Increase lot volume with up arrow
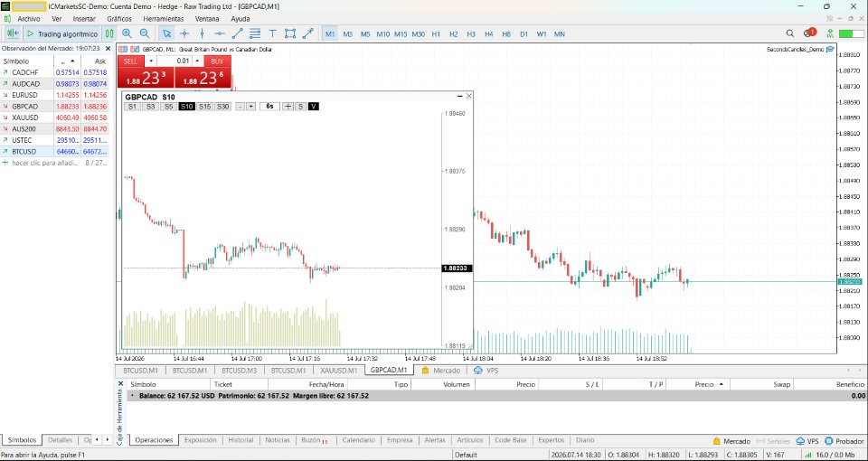 pos(198,61)
